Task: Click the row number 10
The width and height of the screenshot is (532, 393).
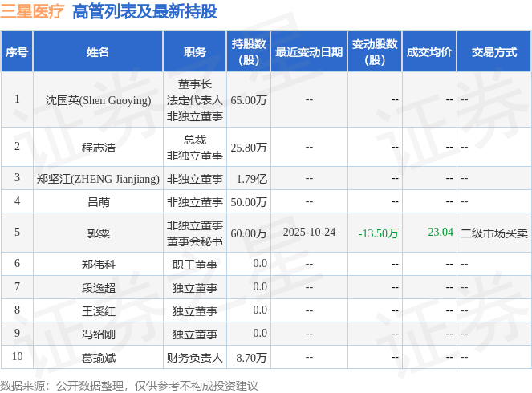Action: coord(17,356)
